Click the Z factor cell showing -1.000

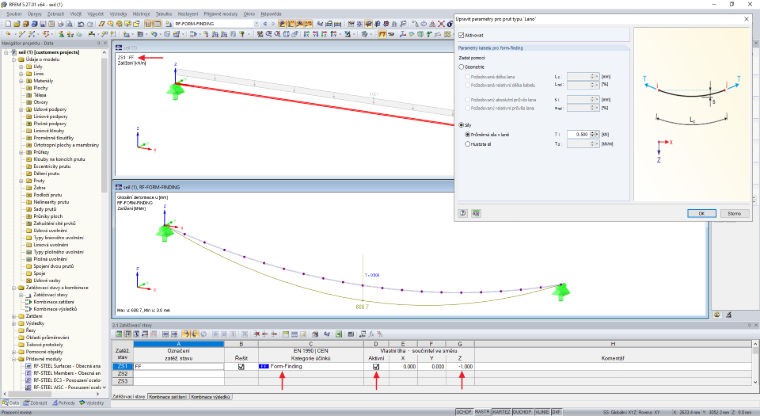[x=460, y=367]
